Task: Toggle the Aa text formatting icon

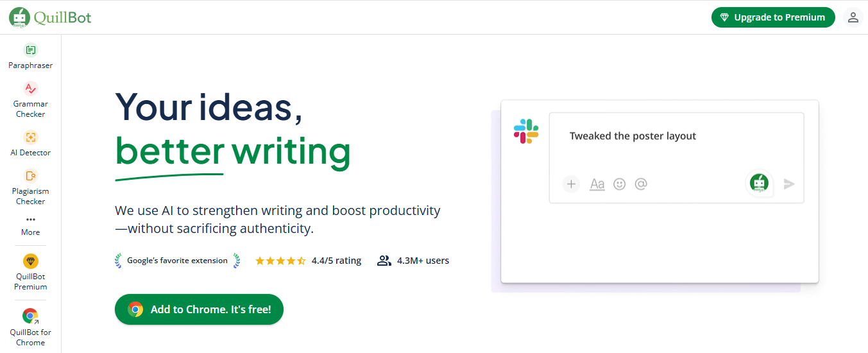Action: pos(597,184)
